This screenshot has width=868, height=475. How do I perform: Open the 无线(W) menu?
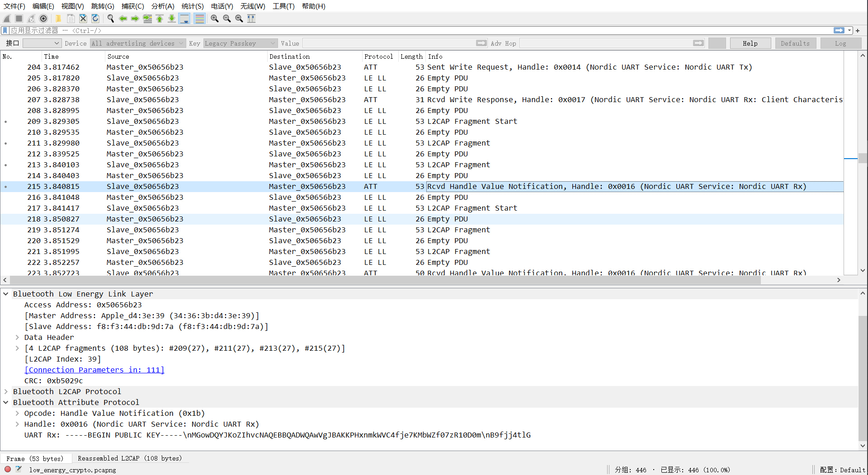pos(253,6)
